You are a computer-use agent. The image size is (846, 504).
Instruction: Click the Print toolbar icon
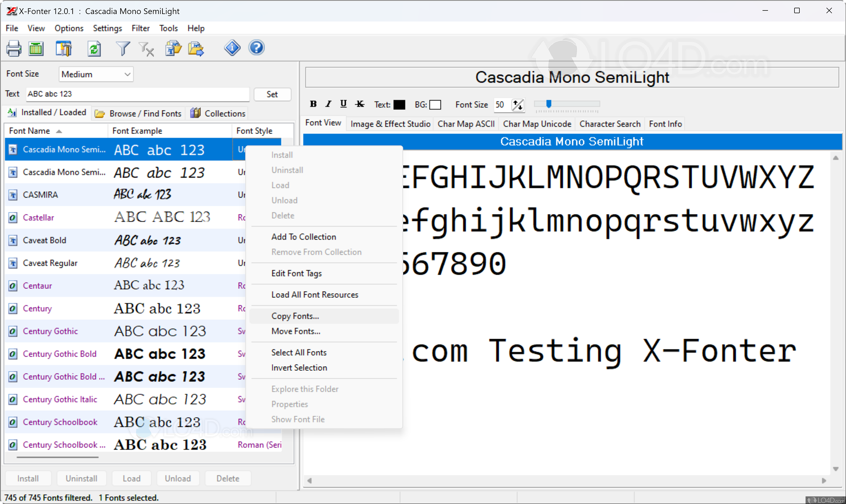coord(14,48)
